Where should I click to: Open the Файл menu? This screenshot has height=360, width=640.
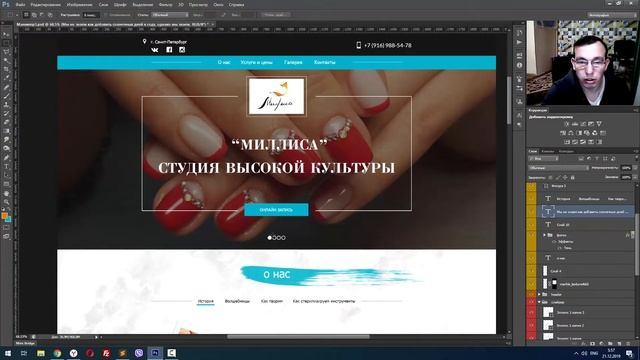(x=20, y=4)
